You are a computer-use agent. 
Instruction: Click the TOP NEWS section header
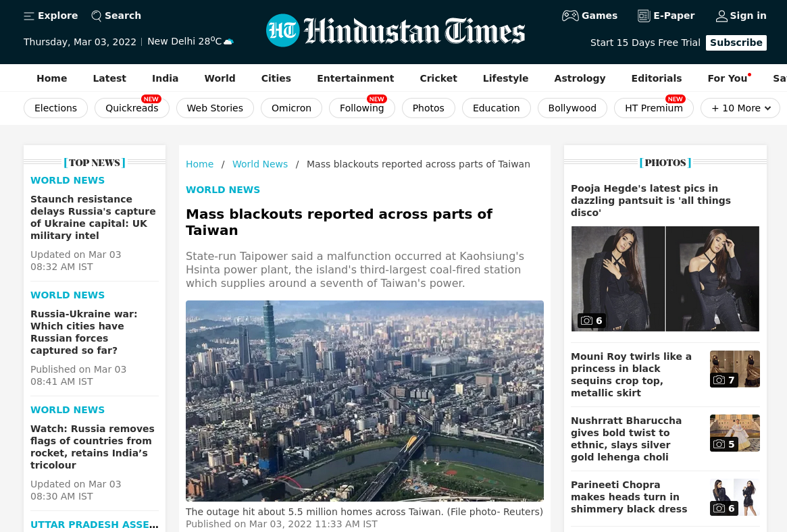tap(95, 163)
